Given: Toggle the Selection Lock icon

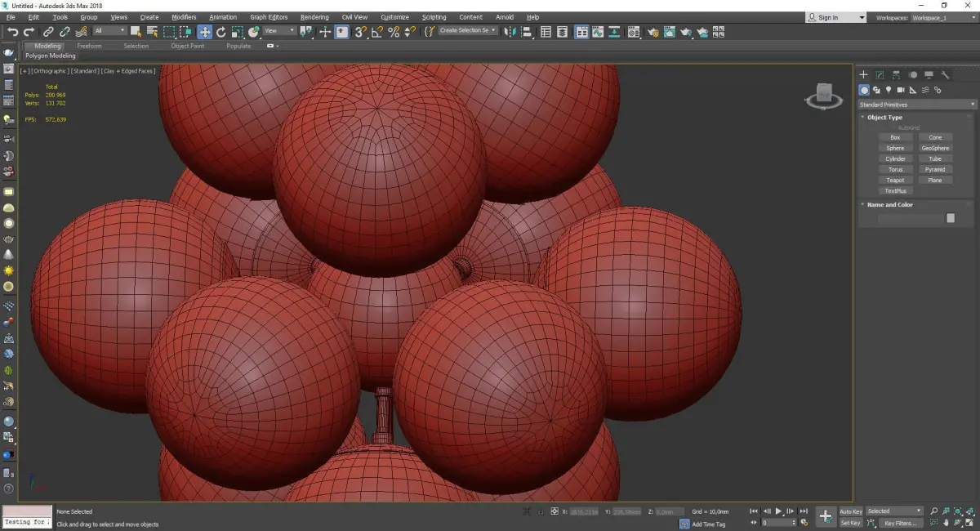Looking at the screenshot, I should (x=541, y=511).
